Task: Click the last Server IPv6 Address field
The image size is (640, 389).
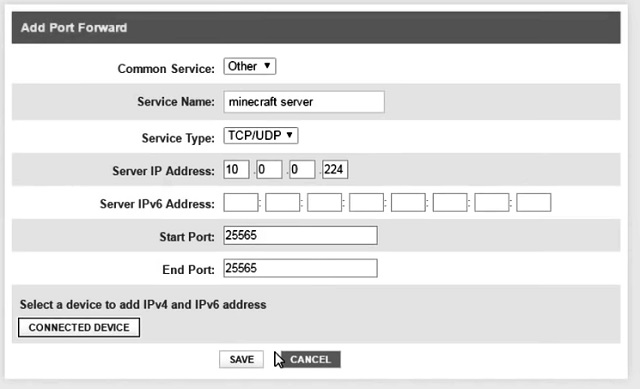Action: click(533, 202)
